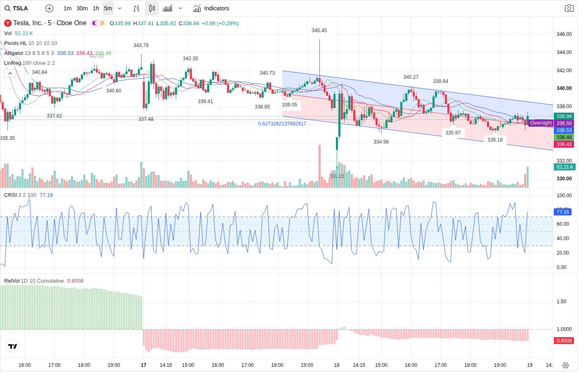Image resolution: width=586 pixels, height=392 pixels.
Task: Select the 1h timeframe
Action: pos(96,8)
